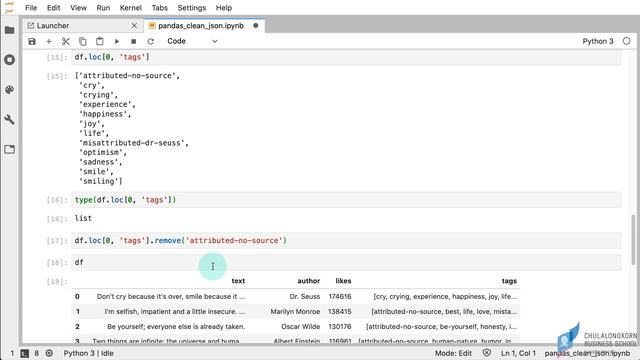
Task: Click into cell 17 remove code line
Action: coord(346,241)
